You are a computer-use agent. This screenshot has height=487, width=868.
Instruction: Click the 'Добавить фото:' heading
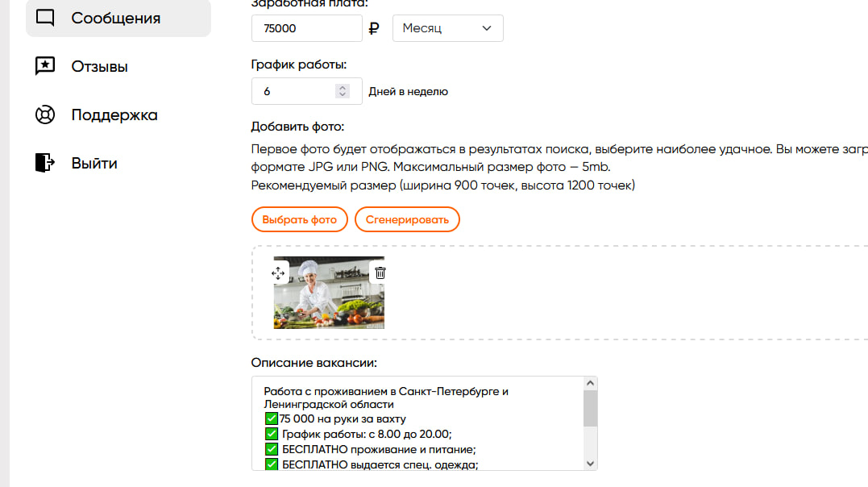tap(298, 127)
